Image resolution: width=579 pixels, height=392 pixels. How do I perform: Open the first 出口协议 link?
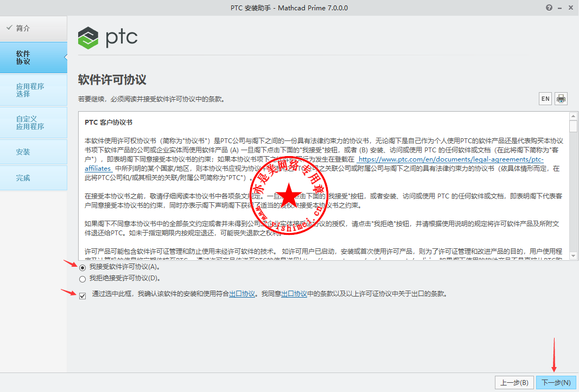[242, 294]
